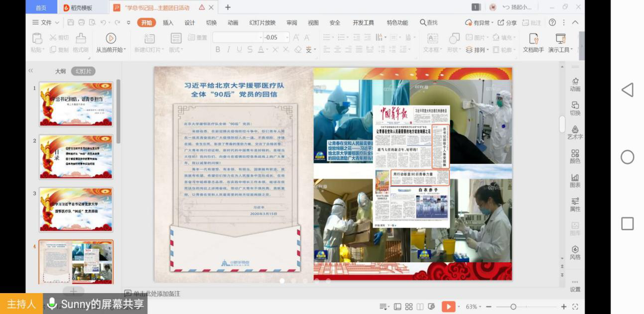
Task: Open the 插入 ribbon tab
Action: tap(168, 23)
